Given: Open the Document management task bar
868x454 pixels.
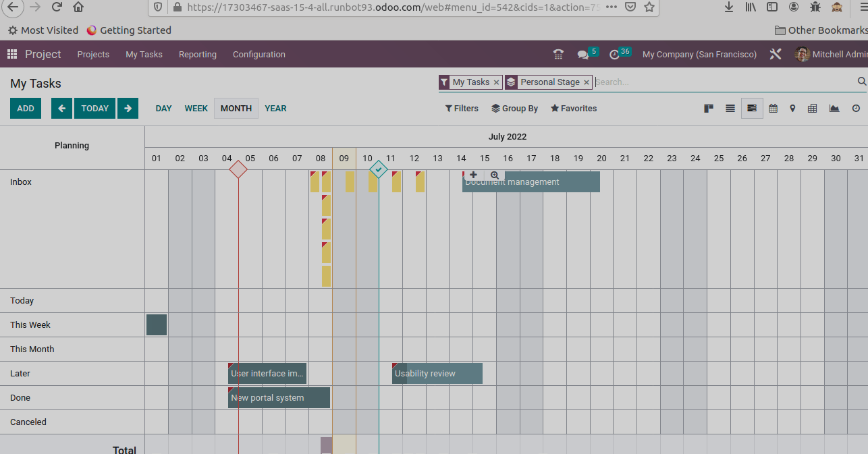Looking at the screenshot, I should (x=531, y=182).
